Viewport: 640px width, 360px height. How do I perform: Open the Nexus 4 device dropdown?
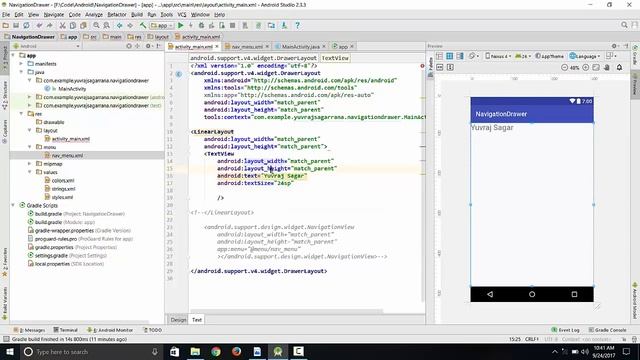(x=498, y=56)
